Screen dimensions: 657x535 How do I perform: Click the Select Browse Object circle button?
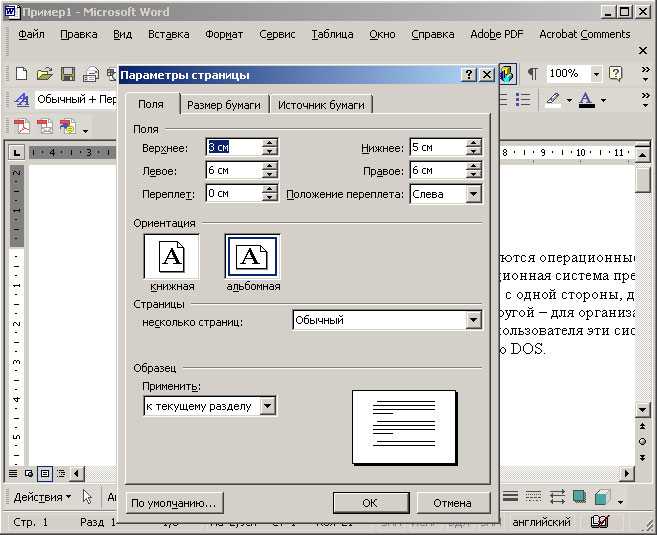(642, 442)
